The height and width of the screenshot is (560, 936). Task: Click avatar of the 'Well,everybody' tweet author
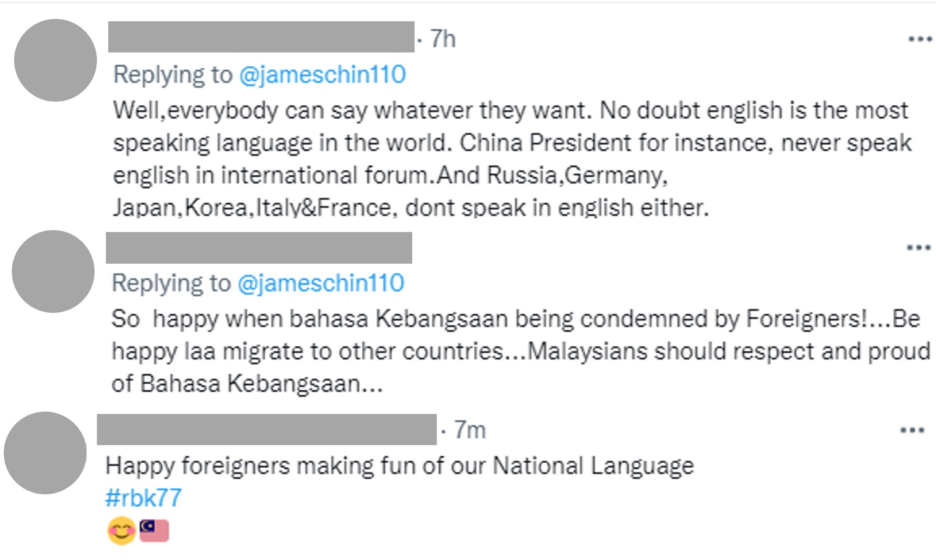pos(55,60)
